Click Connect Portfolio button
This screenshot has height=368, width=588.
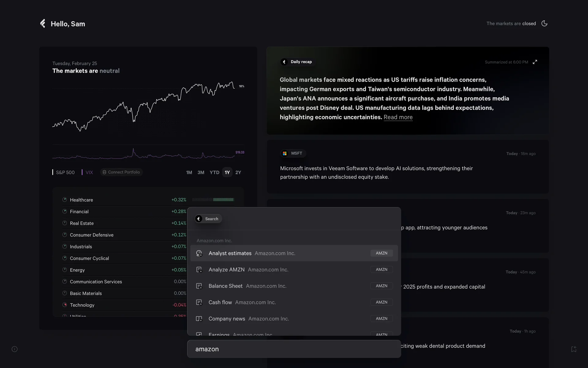click(122, 172)
